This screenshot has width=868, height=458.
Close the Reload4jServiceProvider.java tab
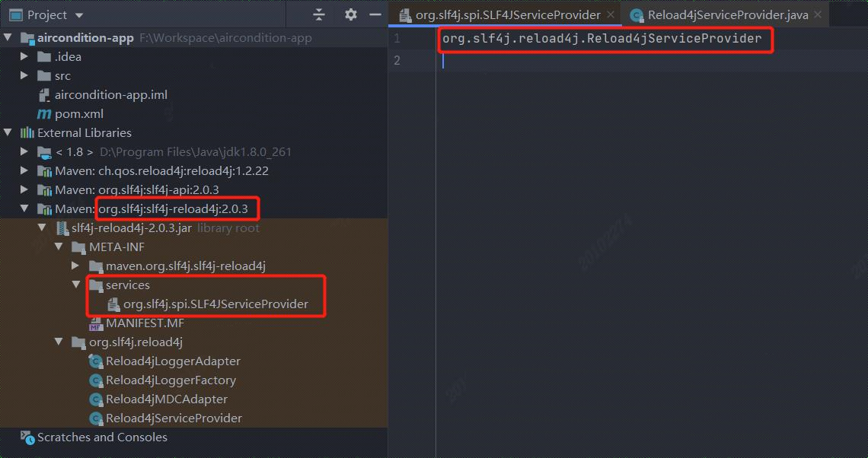(x=819, y=14)
